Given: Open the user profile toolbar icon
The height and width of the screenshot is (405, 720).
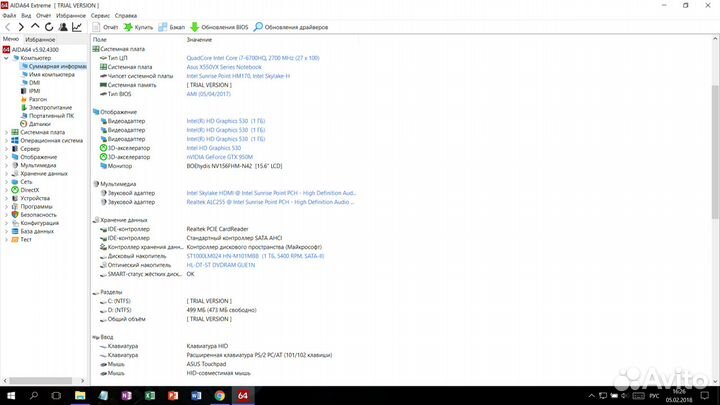Looking at the screenshot, I should click(63, 27).
